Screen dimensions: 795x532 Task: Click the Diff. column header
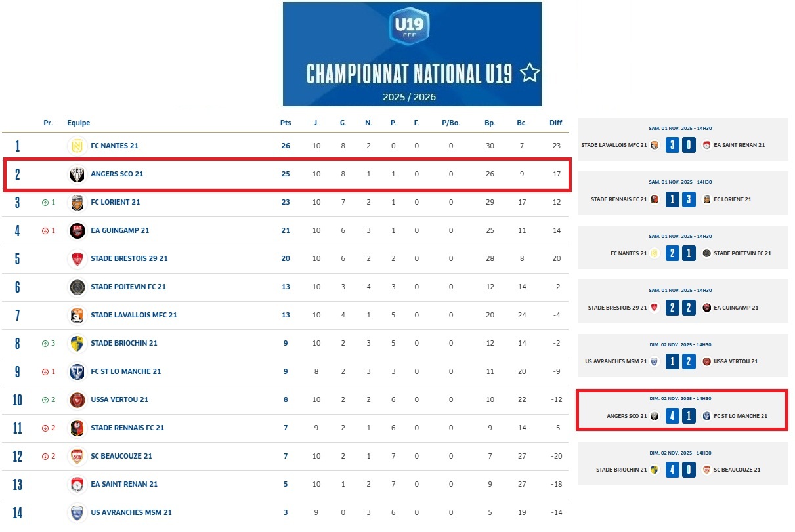tap(556, 123)
